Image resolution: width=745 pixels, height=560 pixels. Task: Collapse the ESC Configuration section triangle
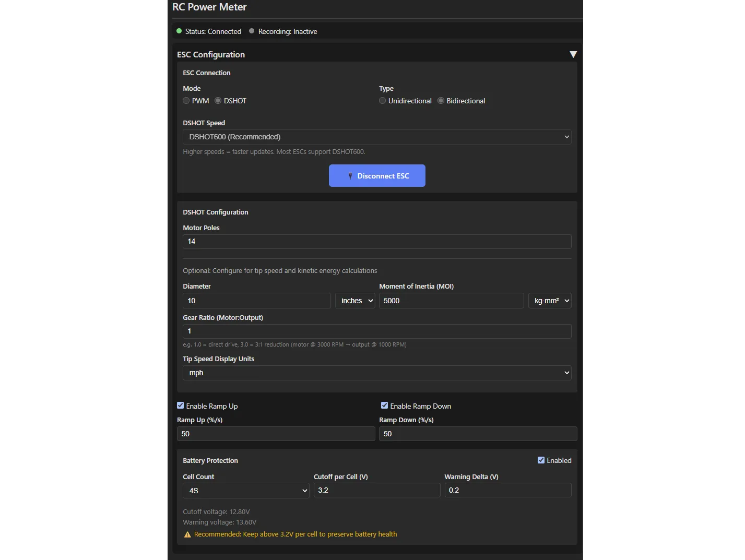[573, 54]
